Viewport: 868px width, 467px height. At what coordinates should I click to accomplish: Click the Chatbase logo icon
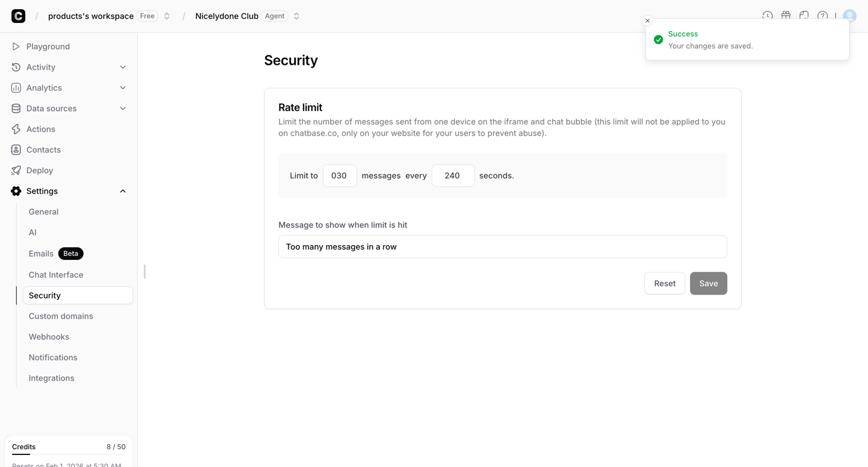tap(18, 16)
